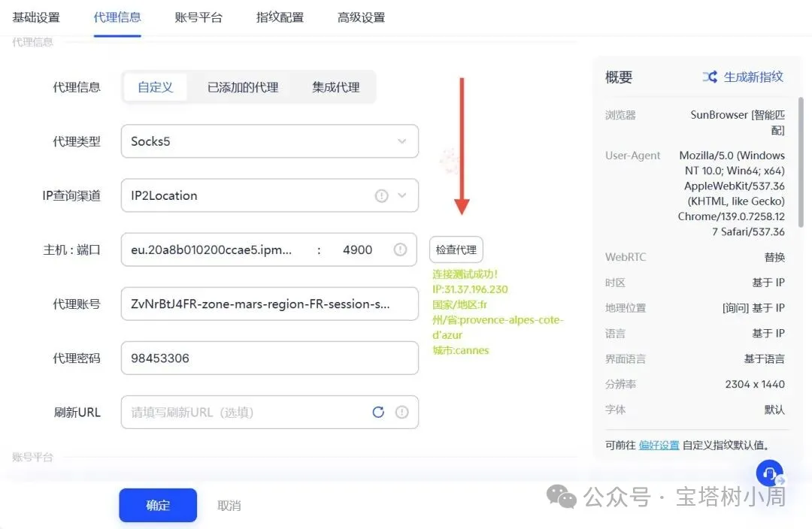Click the 取消 cancel button
This screenshot has width=812, height=529.
[x=229, y=506]
